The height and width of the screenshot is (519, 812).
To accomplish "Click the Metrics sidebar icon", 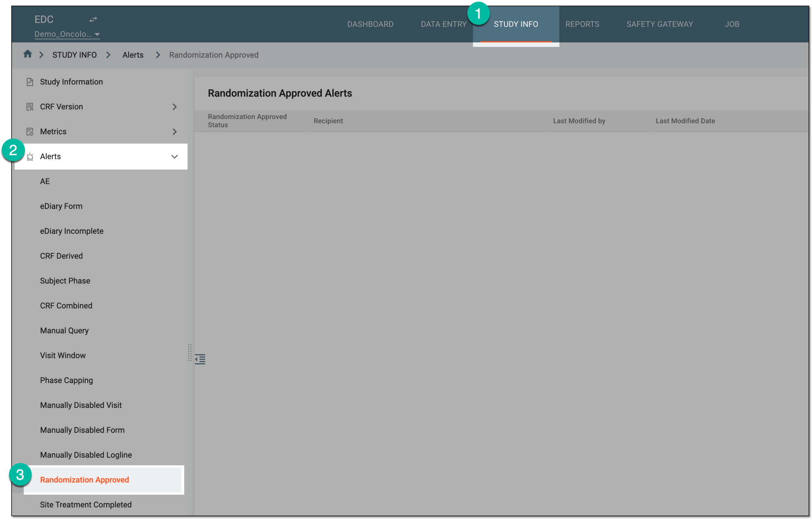I will pos(30,132).
